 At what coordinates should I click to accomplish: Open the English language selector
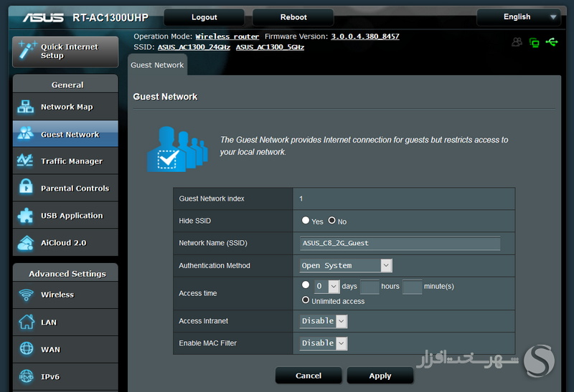click(x=519, y=16)
